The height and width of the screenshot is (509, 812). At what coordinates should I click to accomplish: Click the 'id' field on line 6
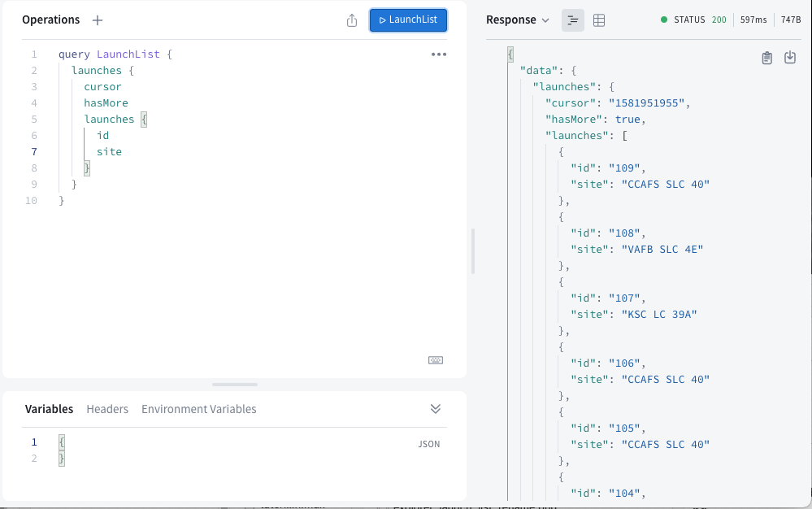[102, 136]
